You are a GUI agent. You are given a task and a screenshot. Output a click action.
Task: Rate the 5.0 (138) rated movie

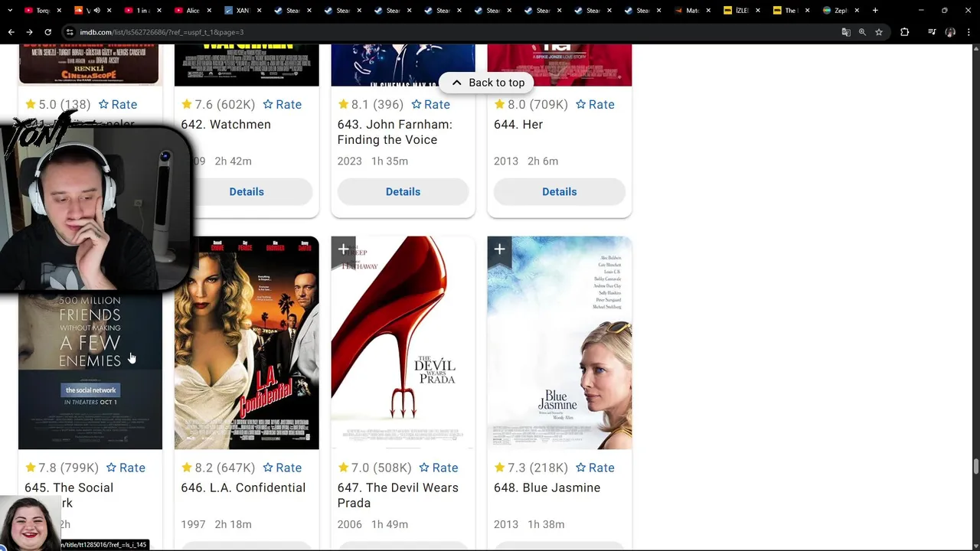(x=117, y=105)
